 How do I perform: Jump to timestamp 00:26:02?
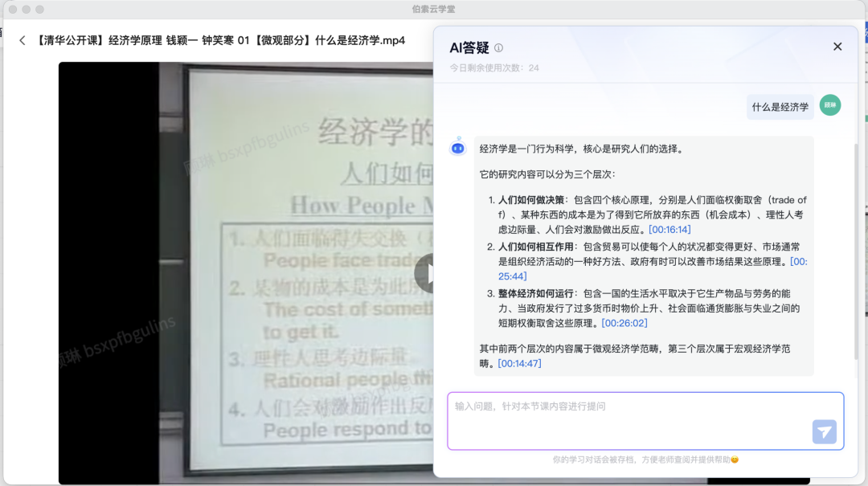tap(624, 323)
